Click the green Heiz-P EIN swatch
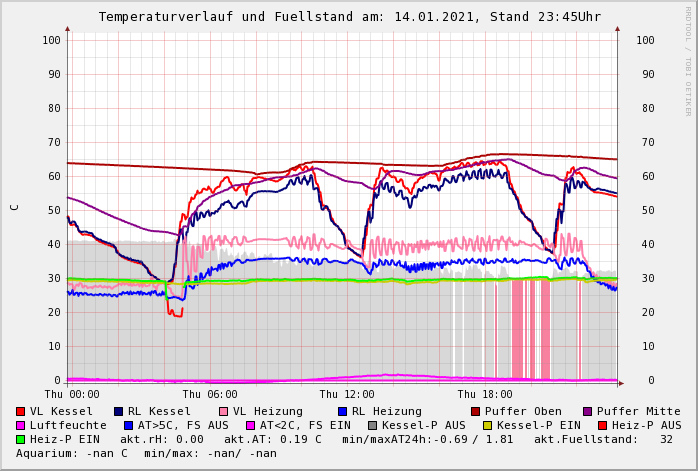 point(21,440)
